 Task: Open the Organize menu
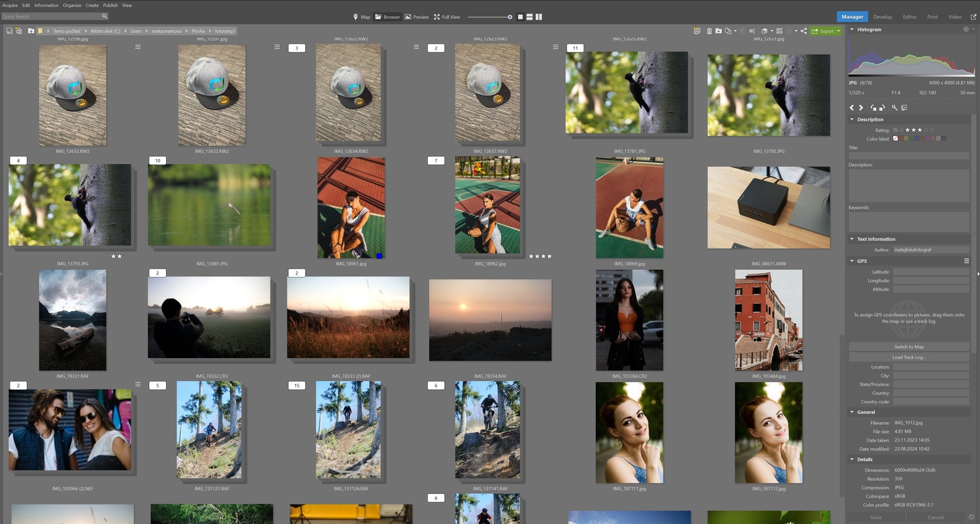tap(73, 5)
